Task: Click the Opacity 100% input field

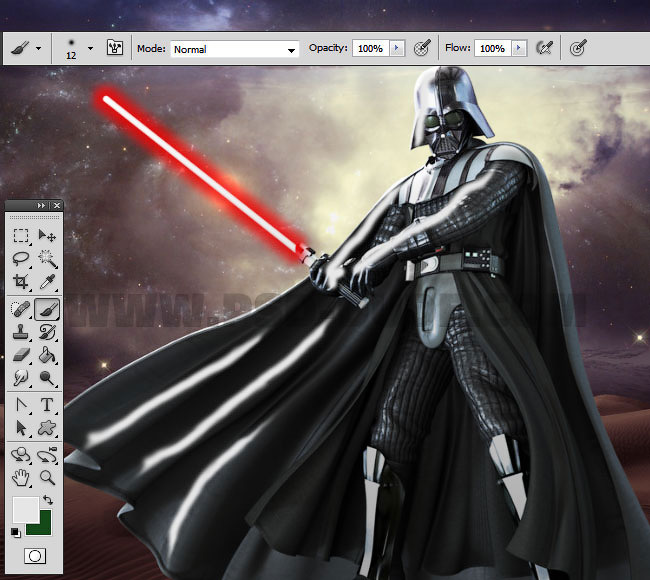Action: click(370, 49)
